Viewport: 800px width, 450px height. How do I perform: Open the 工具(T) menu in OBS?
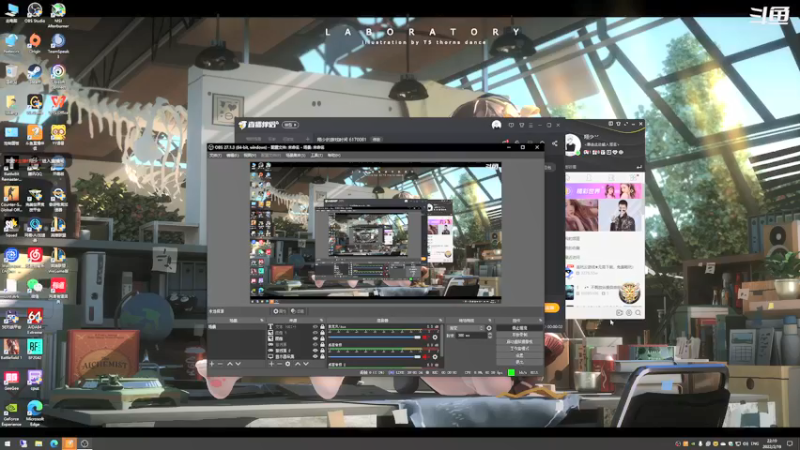(x=316, y=155)
